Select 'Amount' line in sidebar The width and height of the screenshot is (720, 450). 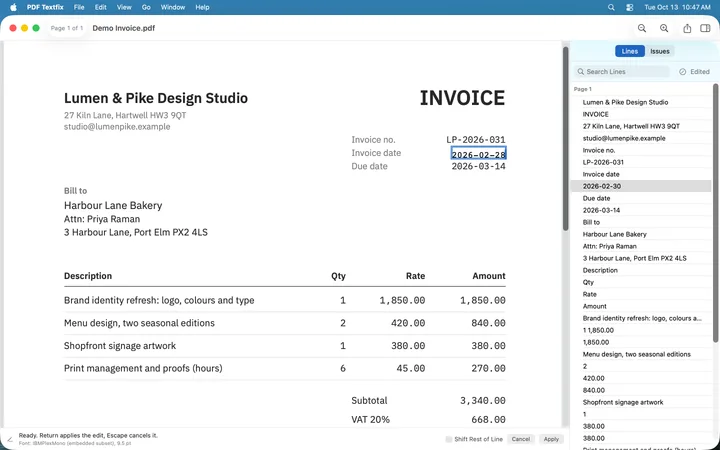coord(641,306)
